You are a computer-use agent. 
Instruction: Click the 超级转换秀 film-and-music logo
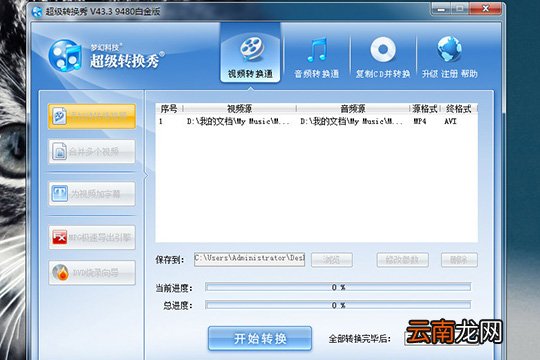click(65, 56)
